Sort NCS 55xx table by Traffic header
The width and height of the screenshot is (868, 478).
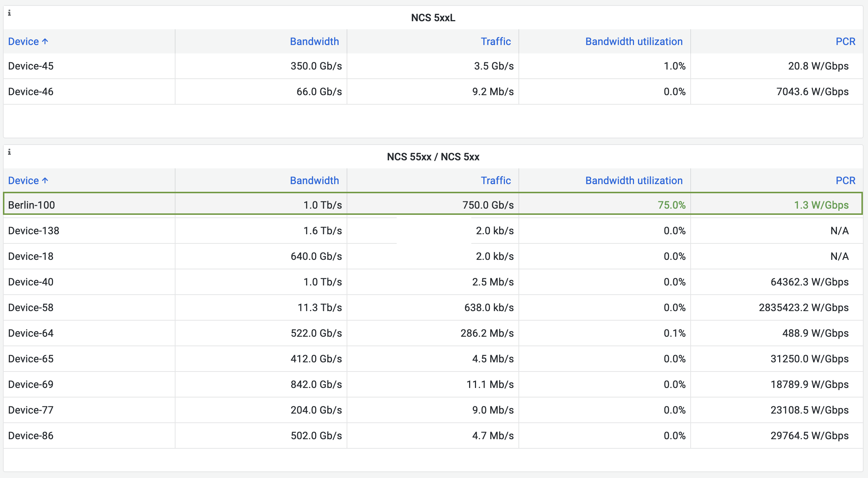click(x=495, y=181)
